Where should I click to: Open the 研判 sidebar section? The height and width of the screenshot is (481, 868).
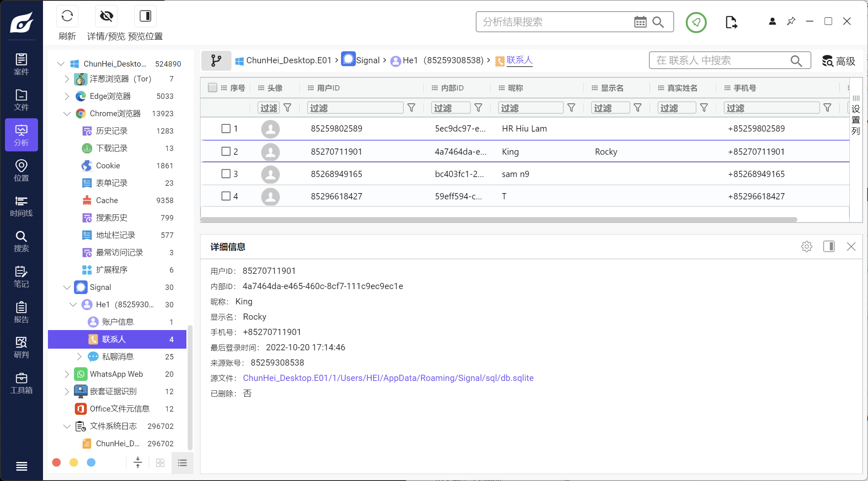click(x=21, y=347)
